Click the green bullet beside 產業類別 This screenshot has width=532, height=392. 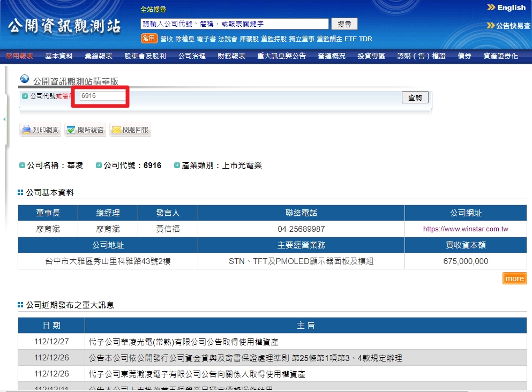pyautogui.click(x=177, y=165)
